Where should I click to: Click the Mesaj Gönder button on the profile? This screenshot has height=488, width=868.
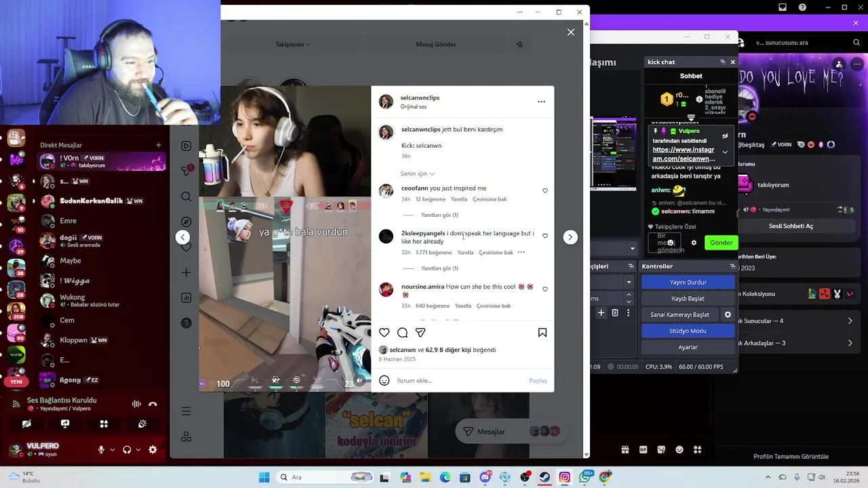[x=436, y=45]
